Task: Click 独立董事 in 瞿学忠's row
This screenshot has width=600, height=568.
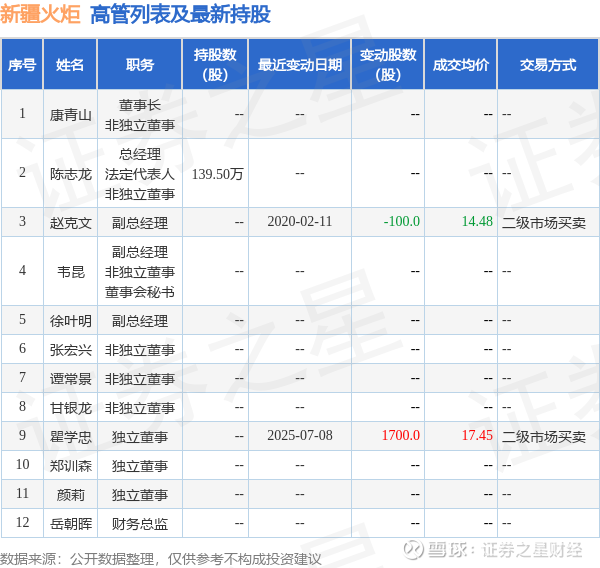Action: coord(140,437)
